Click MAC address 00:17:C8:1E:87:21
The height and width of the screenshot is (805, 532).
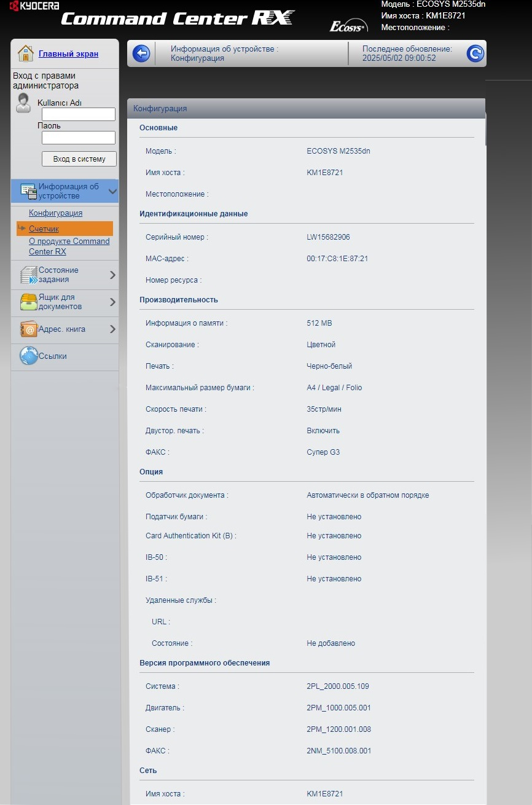tap(337, 258)
